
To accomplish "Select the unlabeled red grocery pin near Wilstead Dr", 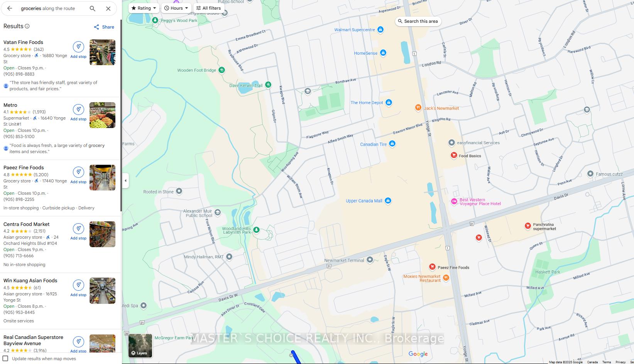I will 478,238.
